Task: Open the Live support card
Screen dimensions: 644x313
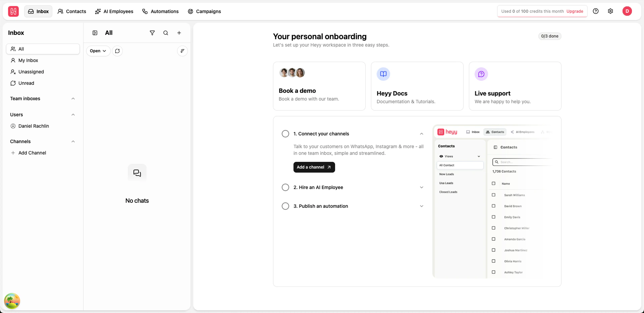Action: pyautogui.click(x=515, y=86)
